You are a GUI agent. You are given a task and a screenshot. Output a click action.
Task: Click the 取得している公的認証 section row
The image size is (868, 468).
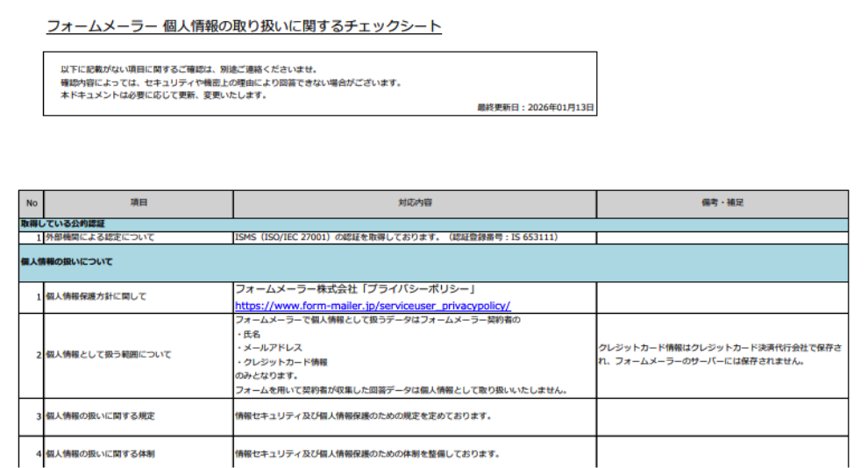(x=433, y=224)
